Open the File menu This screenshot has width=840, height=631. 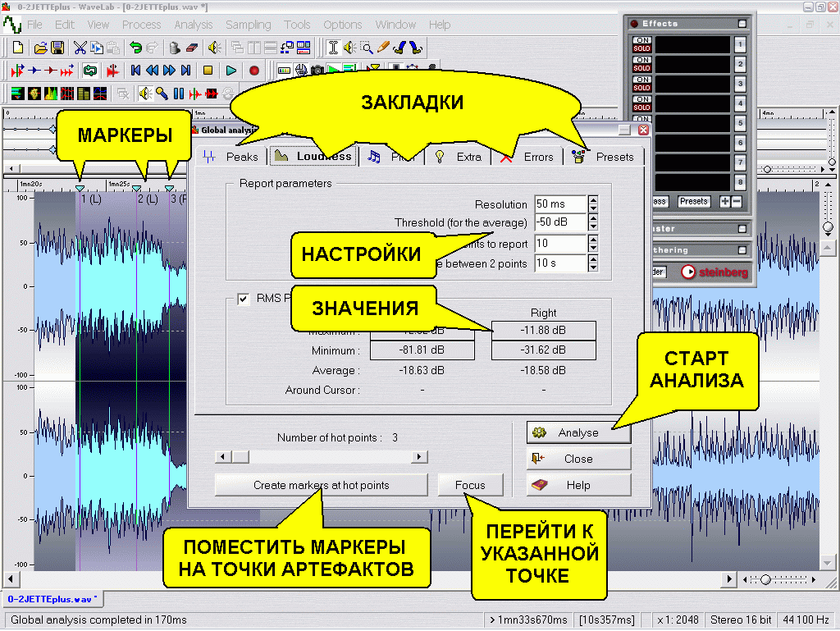pyautogui.click(x=34, y=25)
